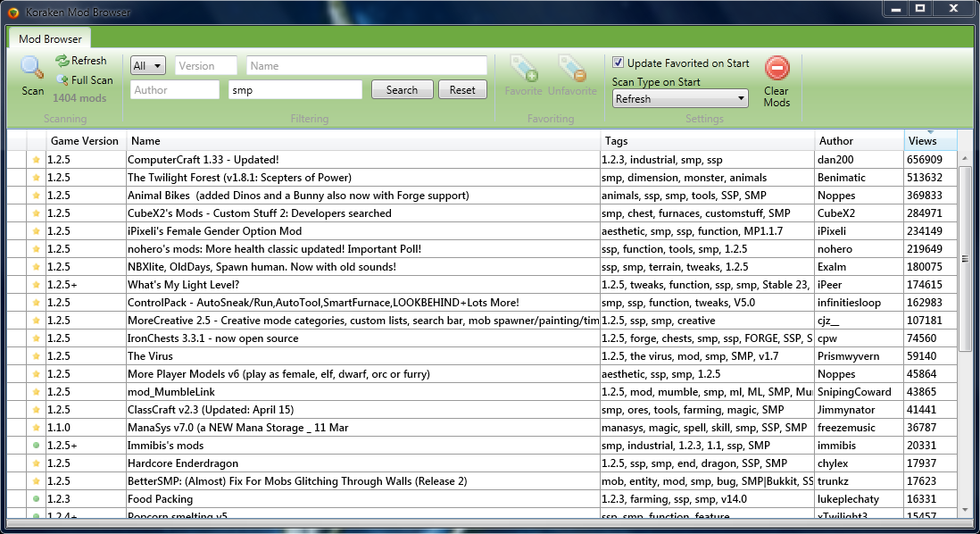
Task: Click author name lukeplechaty
Action: click(848, 499)
